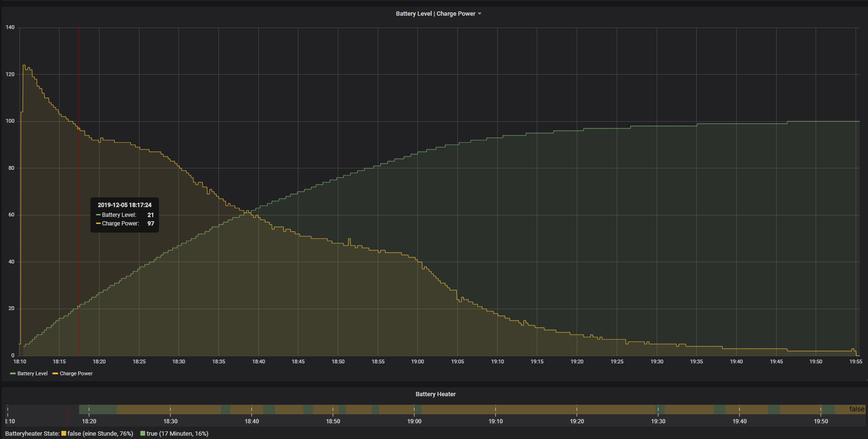Click the 19:10 label in the Battery Heater timeline
The height and width of the screenshot is (439, 868).
coord(496,421)
